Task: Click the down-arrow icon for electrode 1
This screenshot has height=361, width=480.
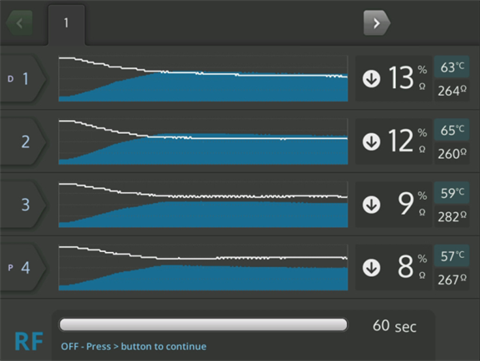Action: click(371, 79)
